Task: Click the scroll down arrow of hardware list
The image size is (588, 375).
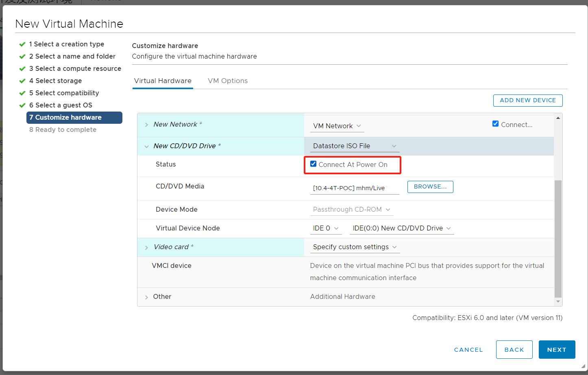Action: pyautogui.click(x=558, y=302)
